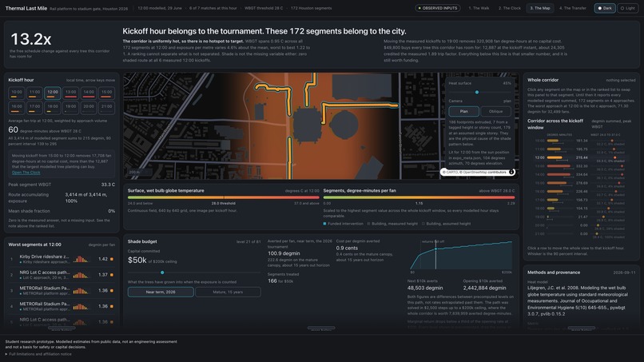The width and height of the screenshot is (644, 362).
Task: Go to the 1. The Walk tab
Action: click(x=479, y=8)
